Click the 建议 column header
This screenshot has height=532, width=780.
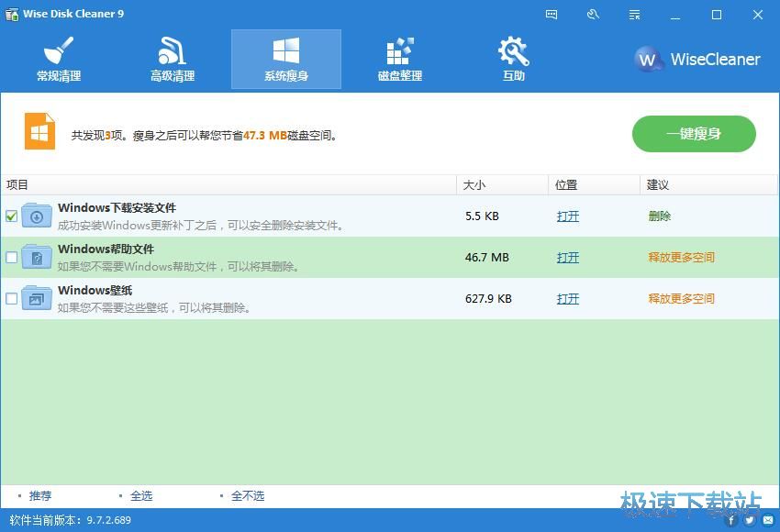click(708, 185)
